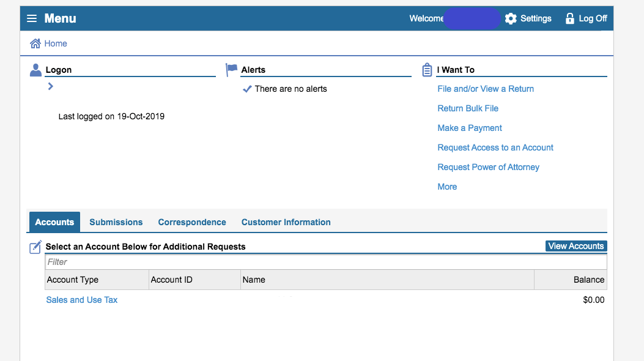Open the More link under I Want To
644x361 pixels.
(x=447, y=187)
